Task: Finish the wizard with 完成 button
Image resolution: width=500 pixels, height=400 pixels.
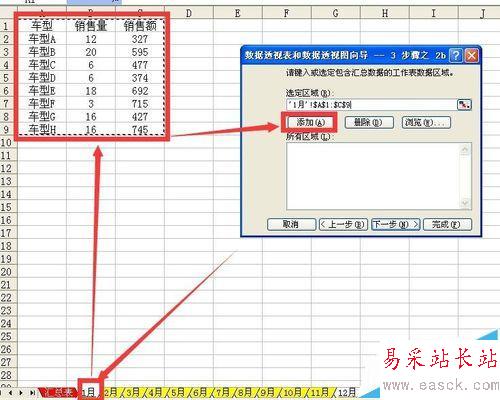Action: click(x=447, y=224)
